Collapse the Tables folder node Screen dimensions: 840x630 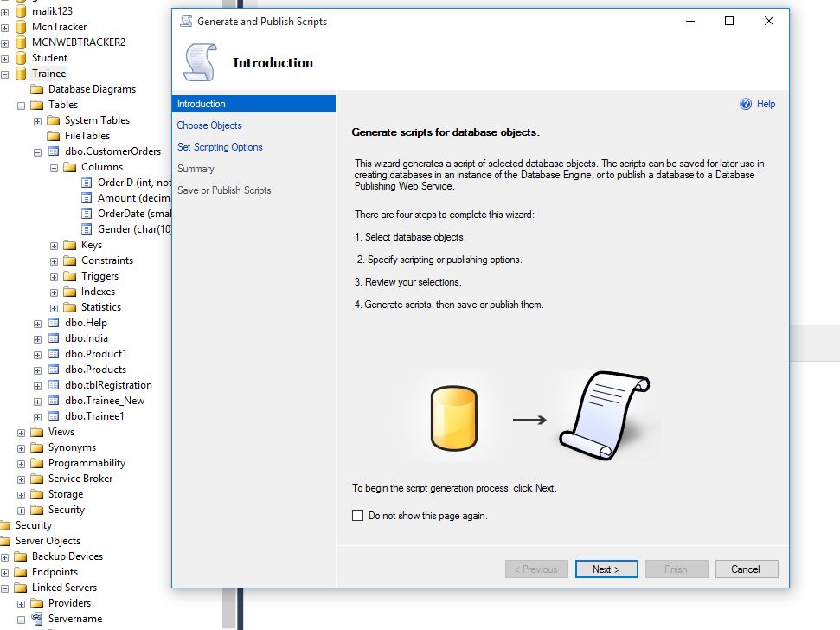pyautogui.click(x=21, y=106)
